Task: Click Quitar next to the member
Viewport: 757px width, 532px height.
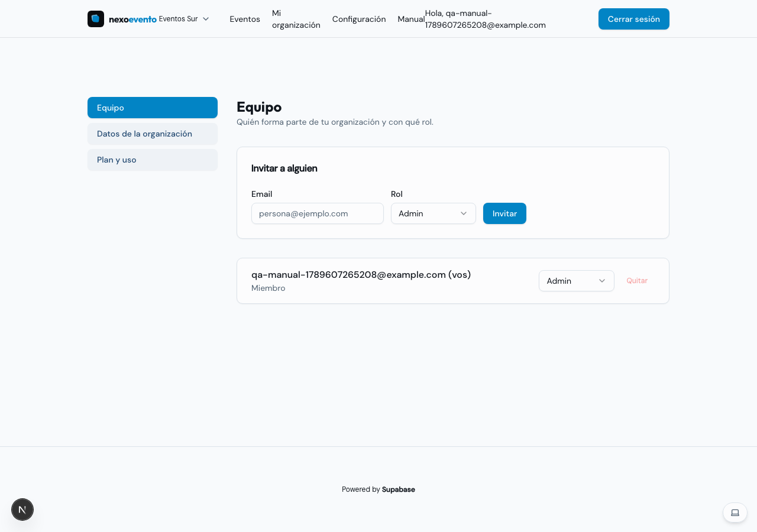Action: point(637,281)
